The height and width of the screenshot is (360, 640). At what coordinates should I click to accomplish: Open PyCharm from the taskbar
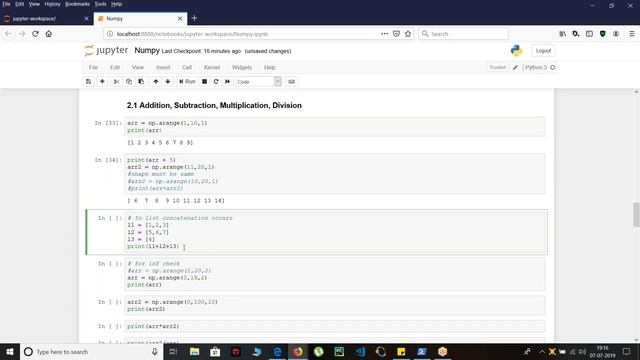tap(339, 352)
